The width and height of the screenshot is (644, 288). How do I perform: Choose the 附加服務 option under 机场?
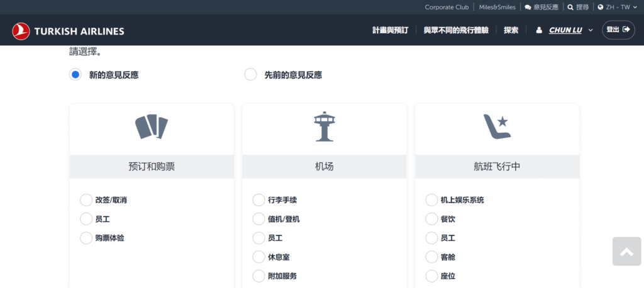(x=258, y=276)
